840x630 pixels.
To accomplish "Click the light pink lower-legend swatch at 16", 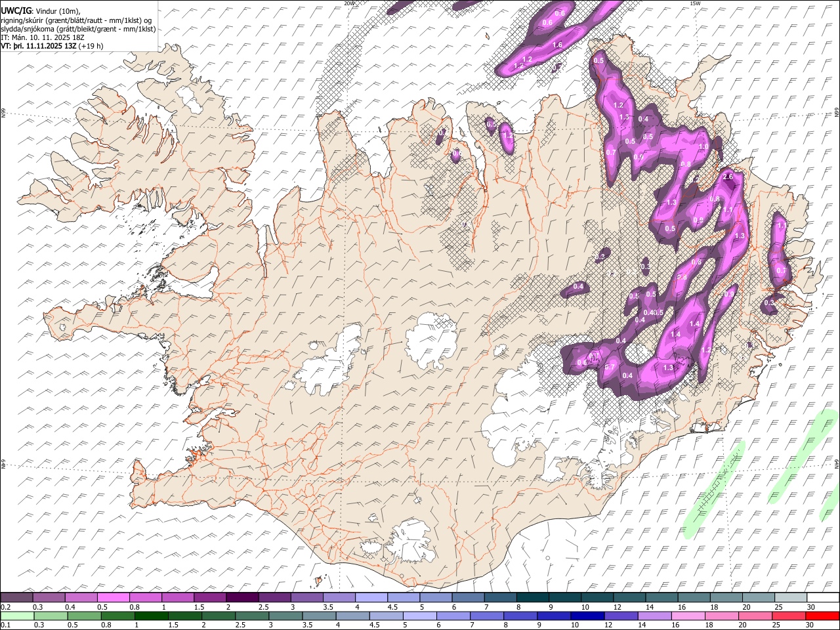I will coord(688,616).
